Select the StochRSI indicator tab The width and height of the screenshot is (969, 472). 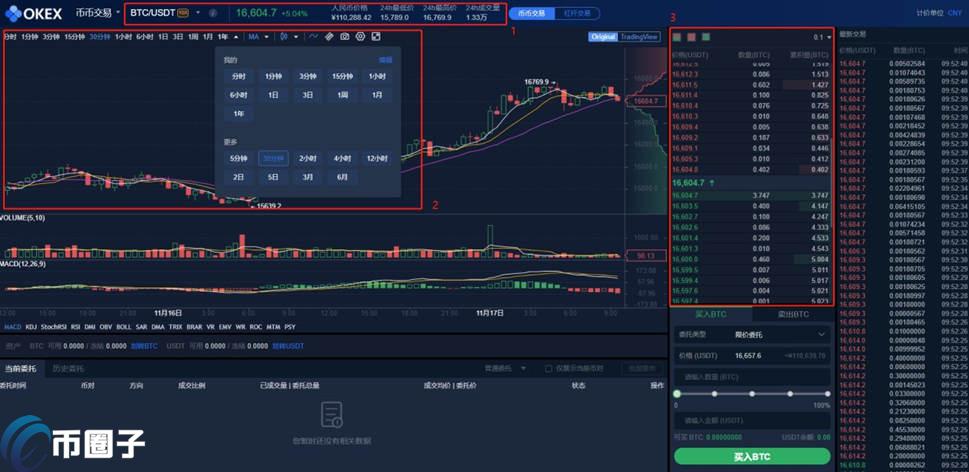coord(54,327)
